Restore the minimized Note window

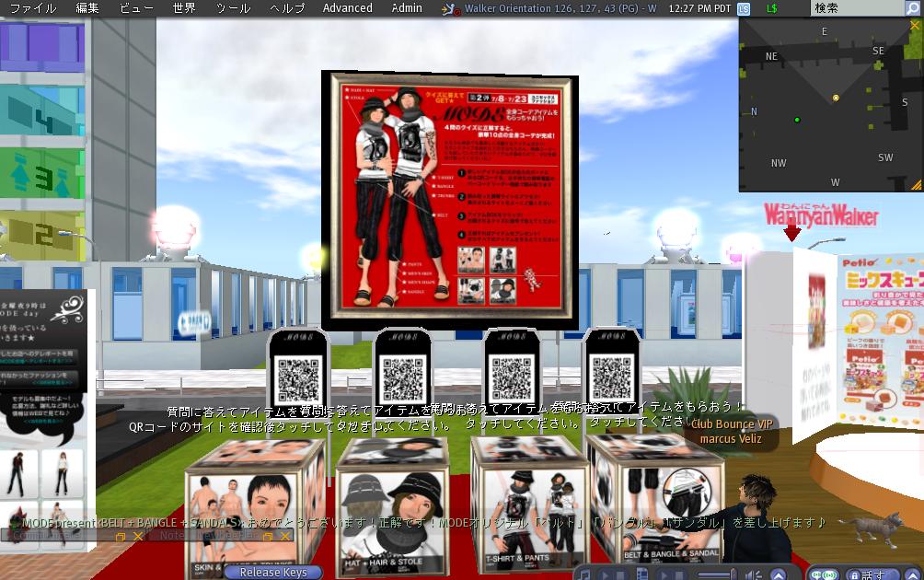click(x=268, y=537)
